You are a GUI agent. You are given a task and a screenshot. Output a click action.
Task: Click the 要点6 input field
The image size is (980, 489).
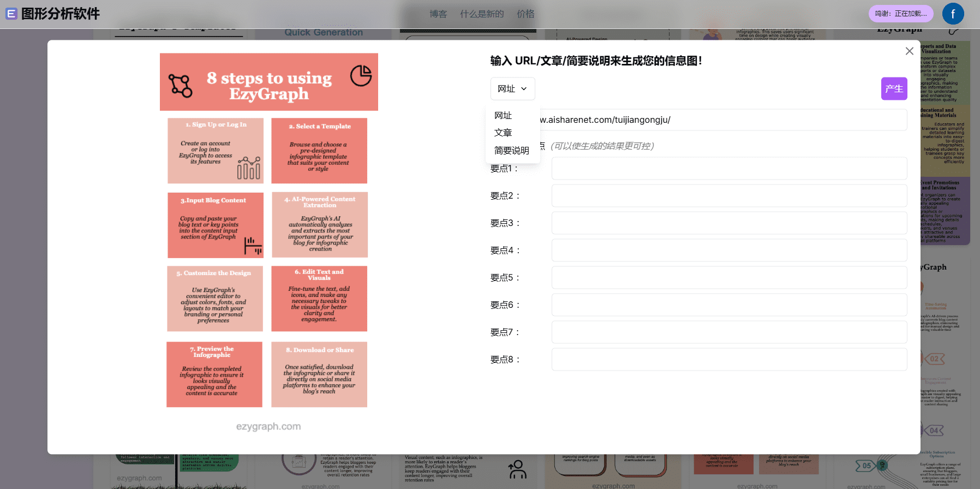(729, 305)
